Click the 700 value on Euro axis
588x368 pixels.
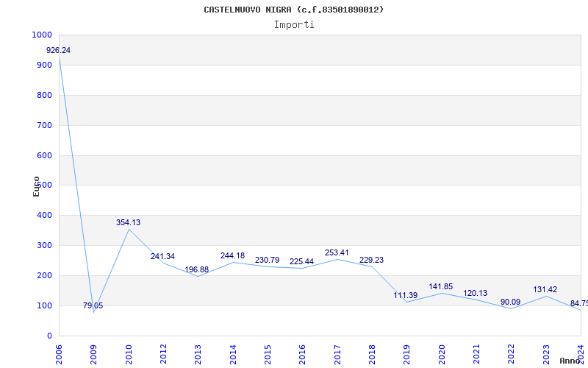coord(44,125)
